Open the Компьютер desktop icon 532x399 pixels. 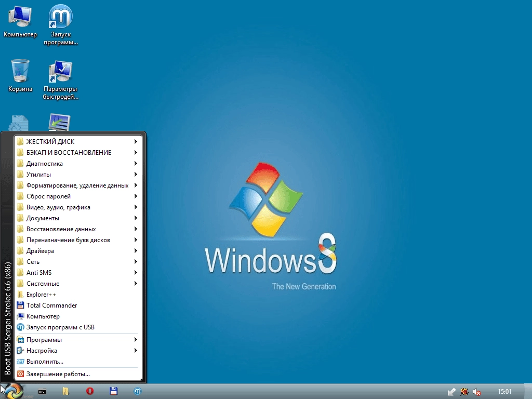point(20,21)
